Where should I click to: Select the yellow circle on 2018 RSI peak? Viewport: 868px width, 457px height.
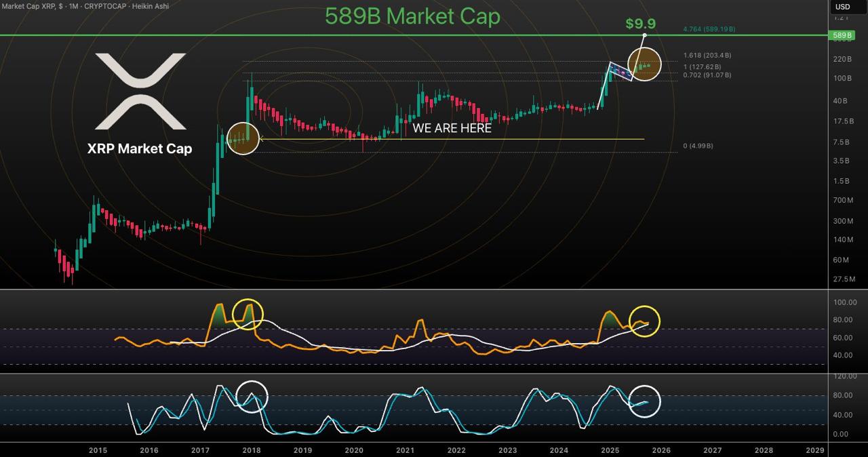[x=248, y=313]
